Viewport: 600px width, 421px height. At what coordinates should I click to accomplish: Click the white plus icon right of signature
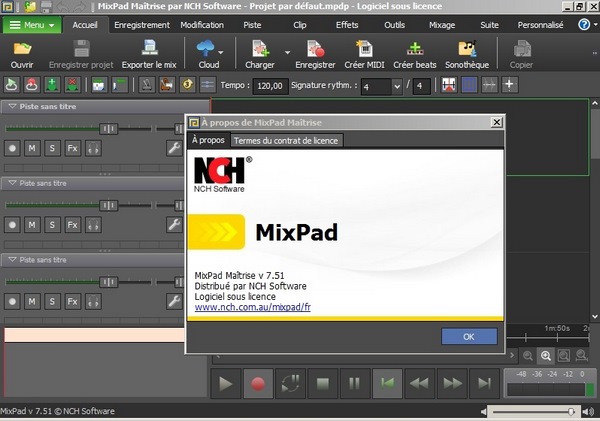(509, 85)
